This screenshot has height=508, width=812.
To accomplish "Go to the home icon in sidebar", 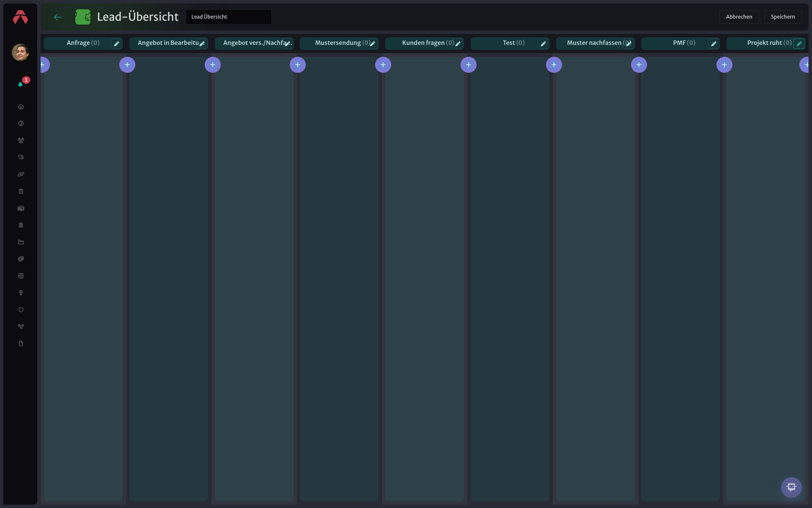I will click(x=21, y=107).
